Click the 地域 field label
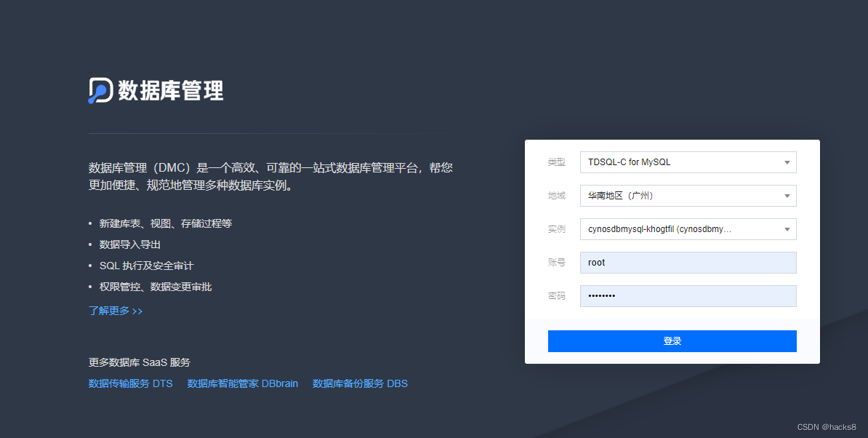The height and width of the screenshot is (438, 868). [556, 196]
